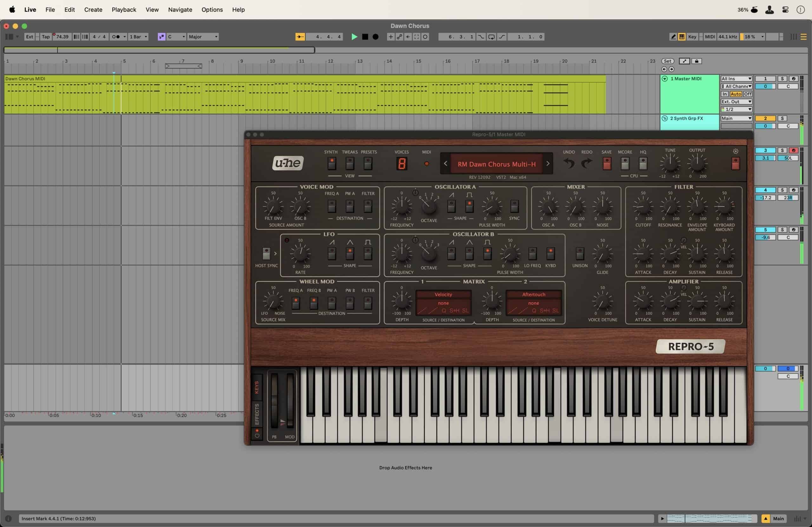Open All Ins input dropdown

736,79
